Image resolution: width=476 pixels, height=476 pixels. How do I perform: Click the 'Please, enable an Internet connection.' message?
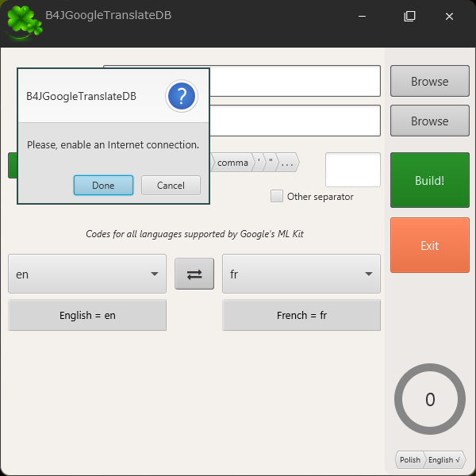(113, 145)
